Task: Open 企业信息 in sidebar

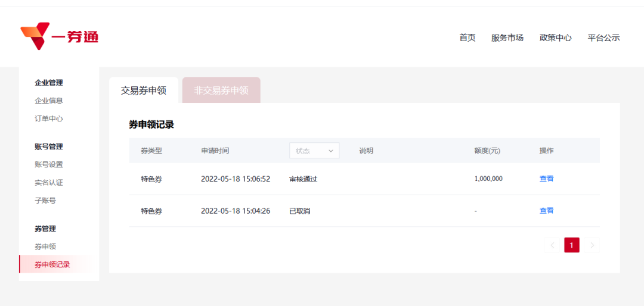Action: tap(49, 101)
